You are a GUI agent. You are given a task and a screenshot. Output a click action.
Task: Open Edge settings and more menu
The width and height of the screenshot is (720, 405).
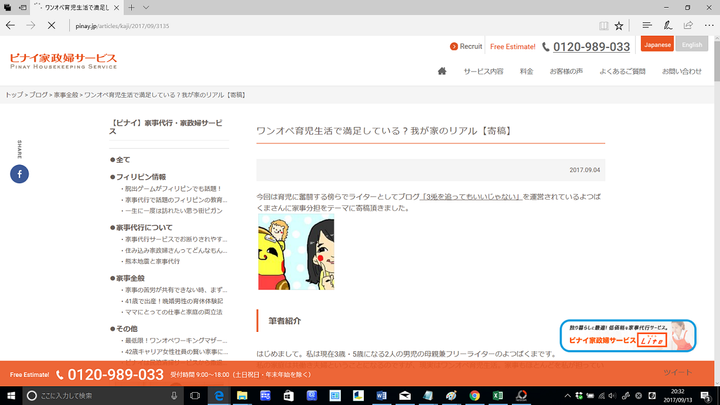tap(709, 25)
